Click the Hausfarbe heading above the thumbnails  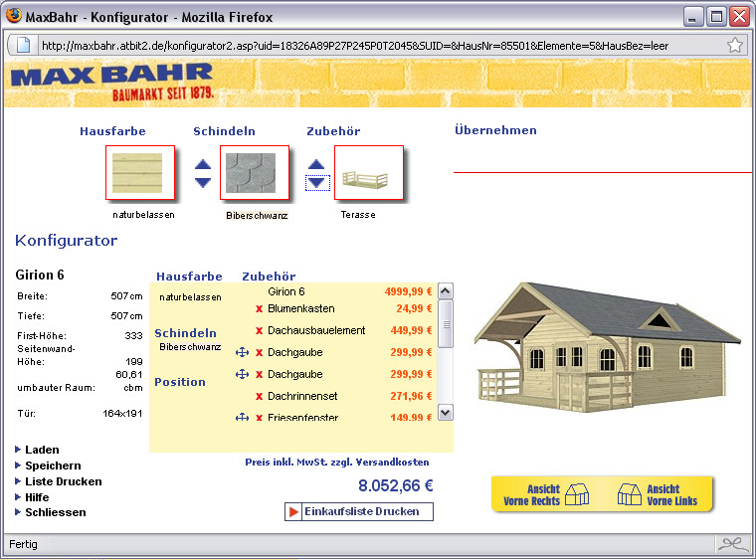[112, 131]
